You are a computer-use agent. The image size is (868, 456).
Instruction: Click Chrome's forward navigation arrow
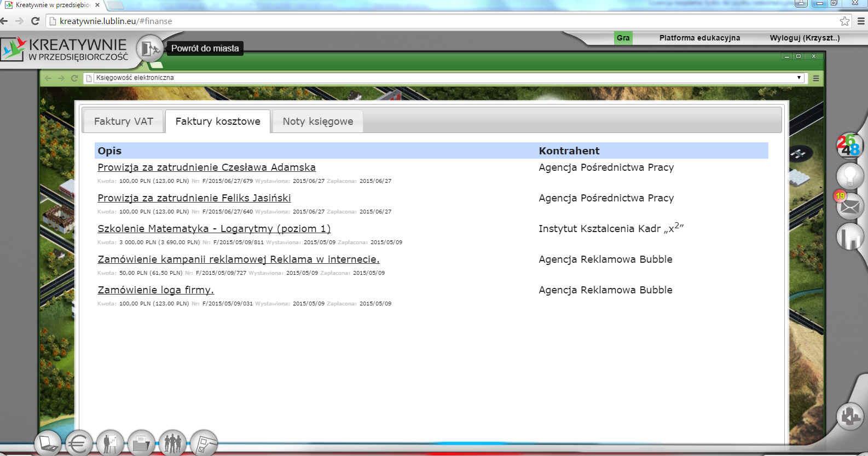[x=19, y=21]
